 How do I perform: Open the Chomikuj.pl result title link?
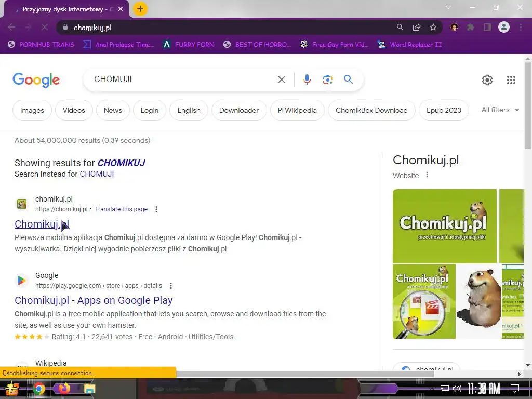coord(42,224)
